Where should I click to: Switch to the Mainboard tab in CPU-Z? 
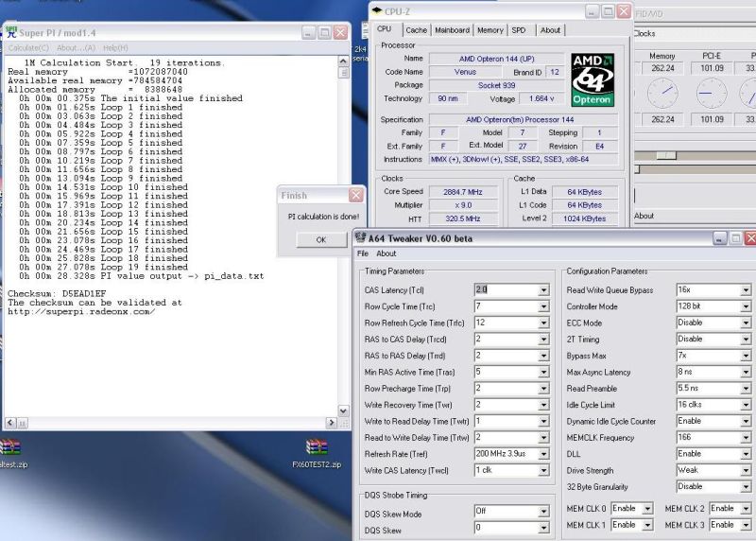[x=452, y=30]
